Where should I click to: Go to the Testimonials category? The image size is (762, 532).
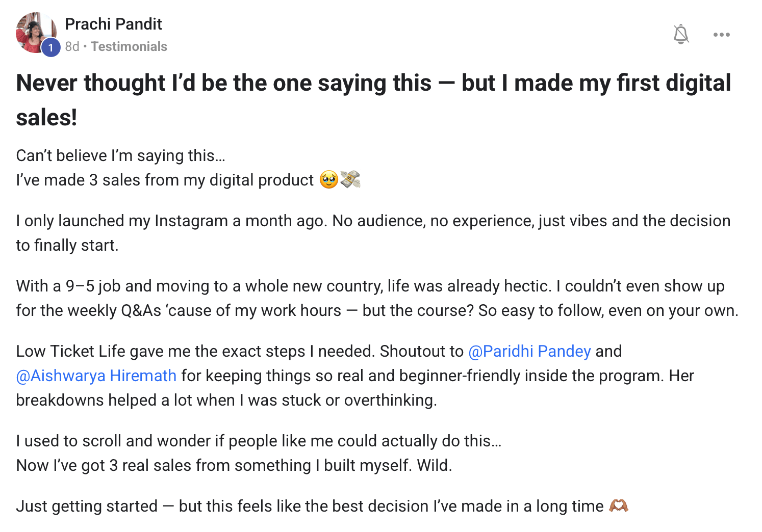point(129,46)
